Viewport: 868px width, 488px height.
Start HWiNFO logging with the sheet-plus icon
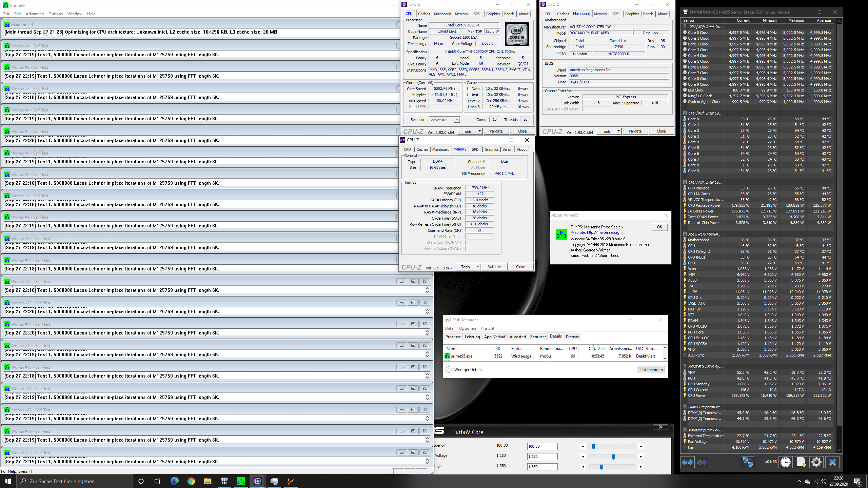click(x=801, y=462)
